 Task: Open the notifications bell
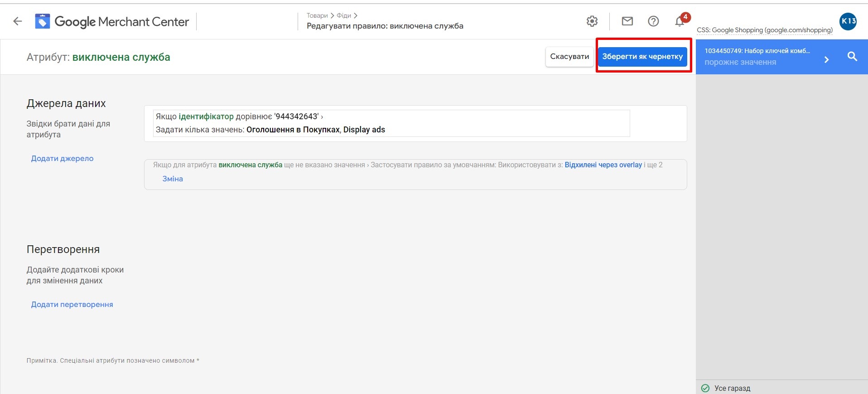coord(680,21)
